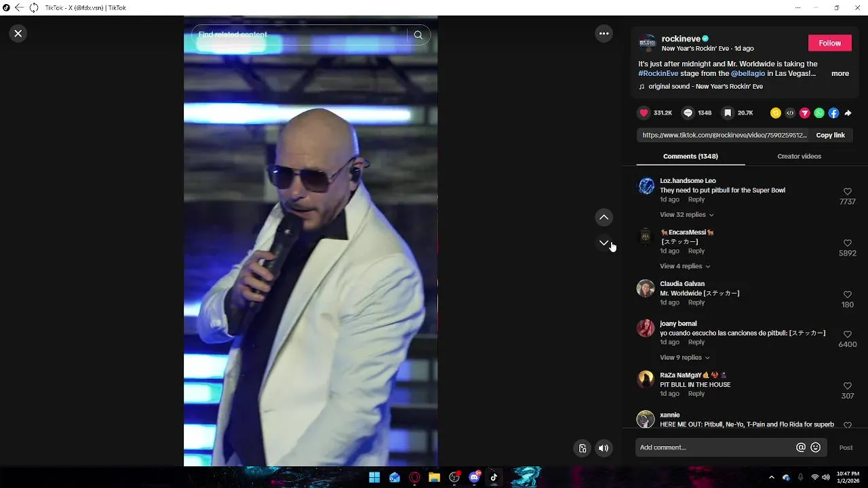Like Loz.handsome Leo's comment with 7737 likes
Viewport: 868px width, 488px height.
847,192
